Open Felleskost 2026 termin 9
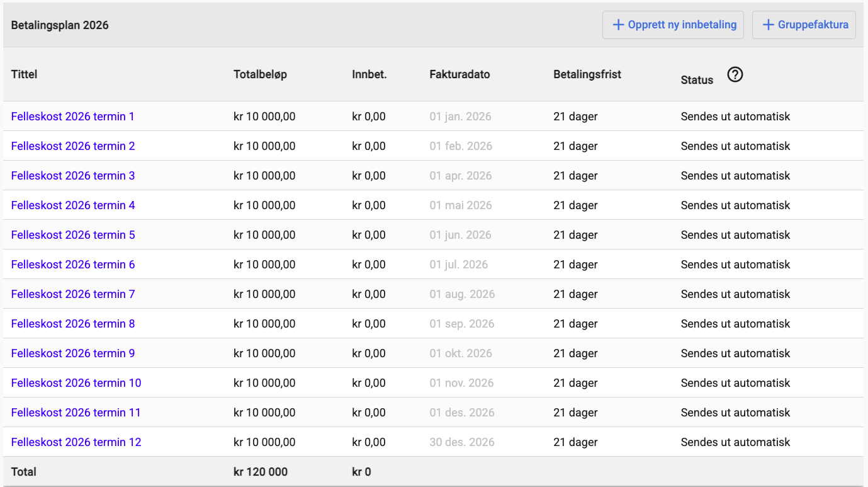 click(x=73, y=353)
